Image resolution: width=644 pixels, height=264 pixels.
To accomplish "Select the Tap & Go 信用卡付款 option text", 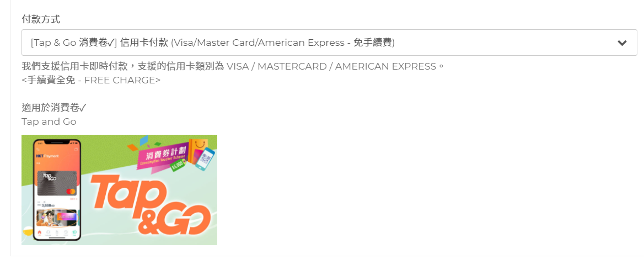I will 213,43.
